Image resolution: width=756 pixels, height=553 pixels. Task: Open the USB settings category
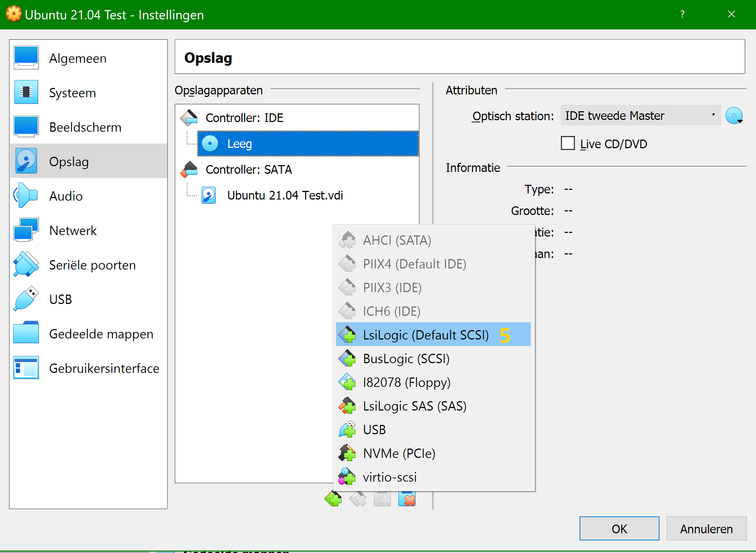[x=61, y=300]
